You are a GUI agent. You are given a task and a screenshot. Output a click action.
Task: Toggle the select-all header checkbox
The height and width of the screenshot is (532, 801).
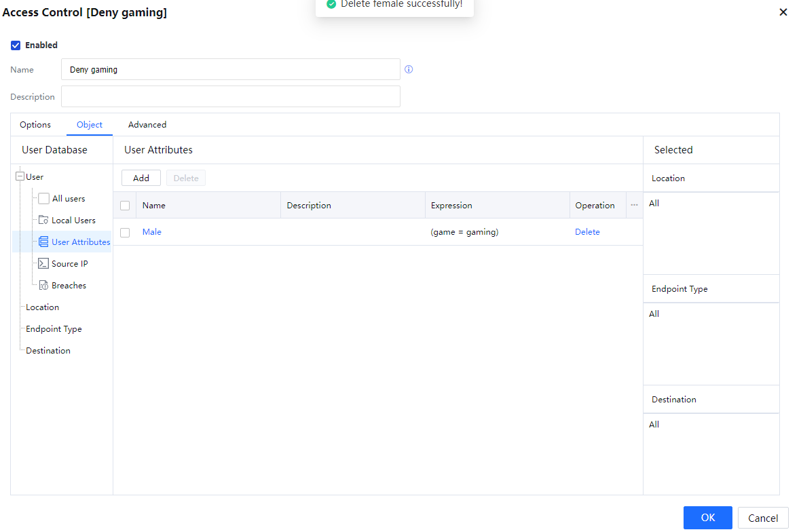(125, 205)
